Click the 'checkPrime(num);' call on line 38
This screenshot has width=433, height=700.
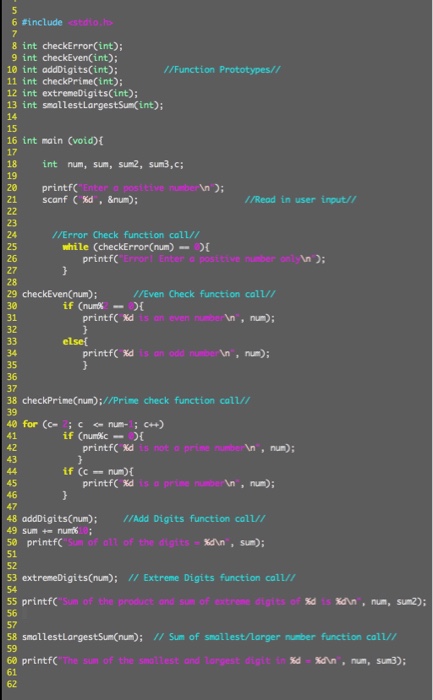click(62, 400)
